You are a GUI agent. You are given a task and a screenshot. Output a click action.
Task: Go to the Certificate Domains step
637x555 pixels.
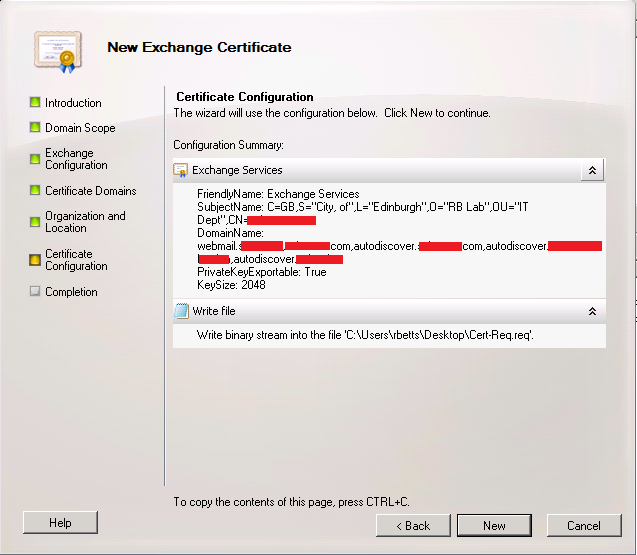(x=91, y=191)
